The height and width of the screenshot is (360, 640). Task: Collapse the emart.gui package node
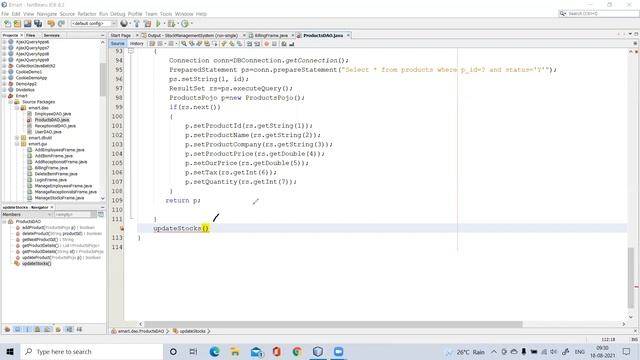tap(17, 144)
